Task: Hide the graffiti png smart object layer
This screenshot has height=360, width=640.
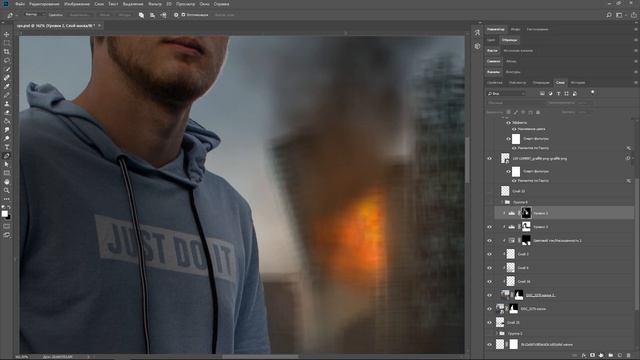Action: pyautogui.click(x=489, y=158)
